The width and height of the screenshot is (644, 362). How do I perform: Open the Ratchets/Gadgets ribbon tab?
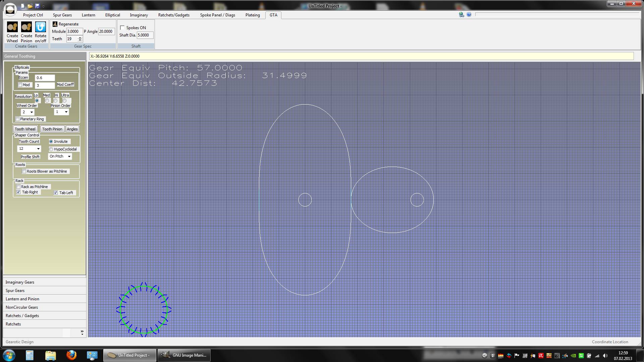tap(174, 15)
